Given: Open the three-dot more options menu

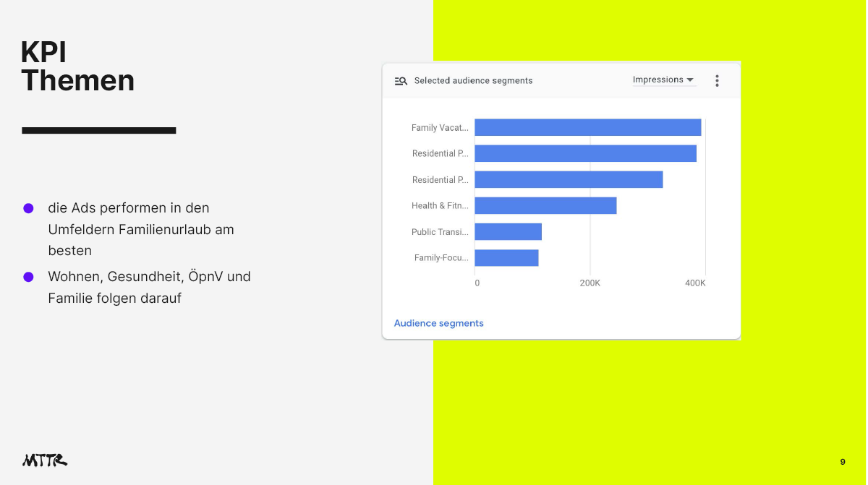Looking at the screenshot, I should pyautogui.click(x=717, y=81).
